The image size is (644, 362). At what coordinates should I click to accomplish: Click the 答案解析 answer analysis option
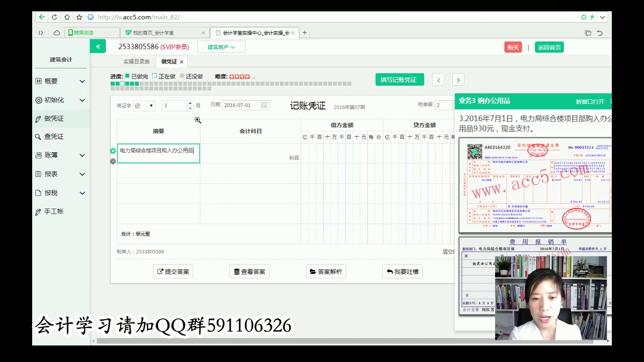(x=326, y=271)
